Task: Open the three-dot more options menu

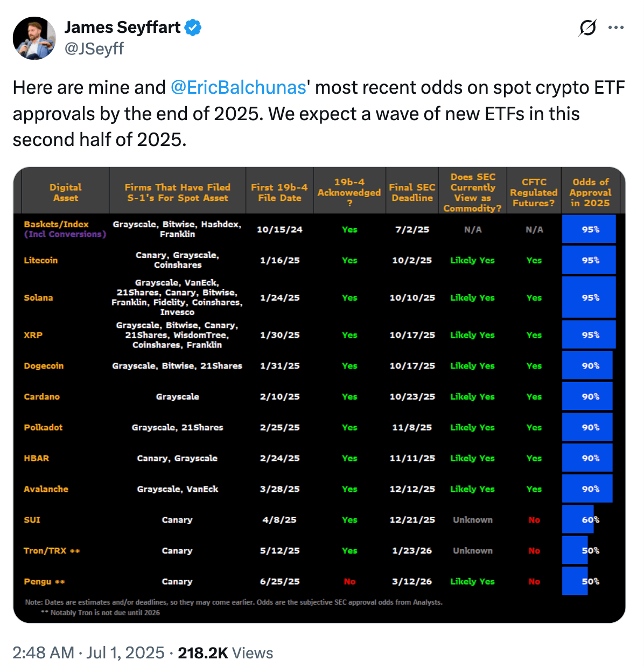Action: tap(616, 27)
